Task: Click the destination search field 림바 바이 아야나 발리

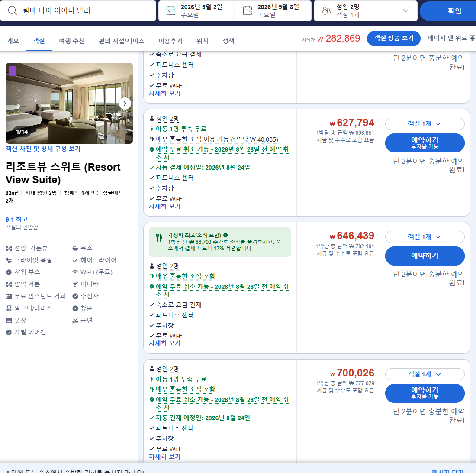Action: click(78, 11)
